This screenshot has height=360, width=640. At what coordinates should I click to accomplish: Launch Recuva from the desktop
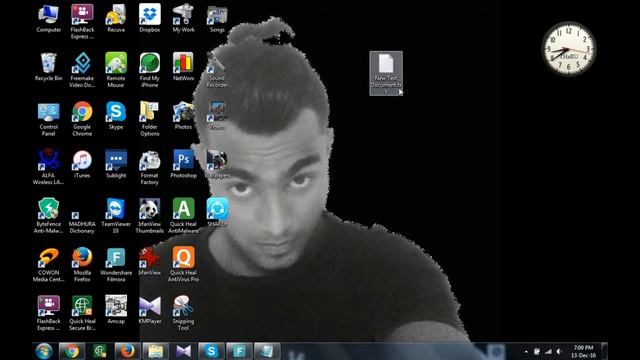point(116,19)
